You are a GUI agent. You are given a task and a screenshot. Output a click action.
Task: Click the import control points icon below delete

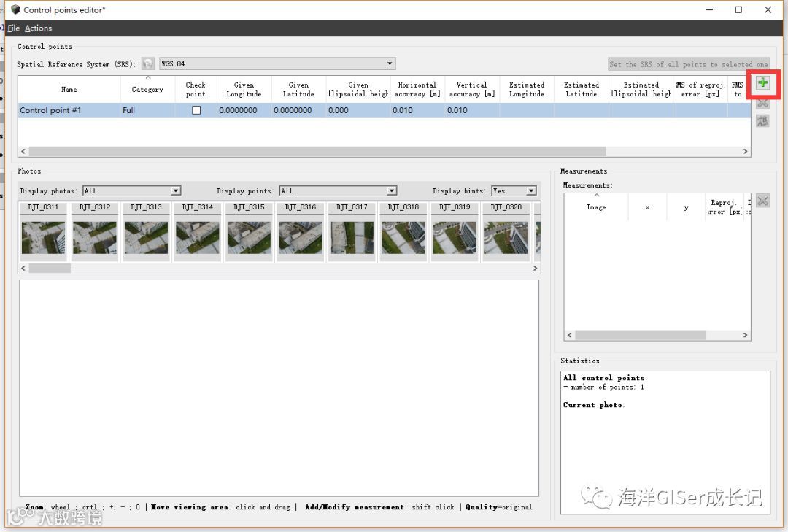(762, 121)
